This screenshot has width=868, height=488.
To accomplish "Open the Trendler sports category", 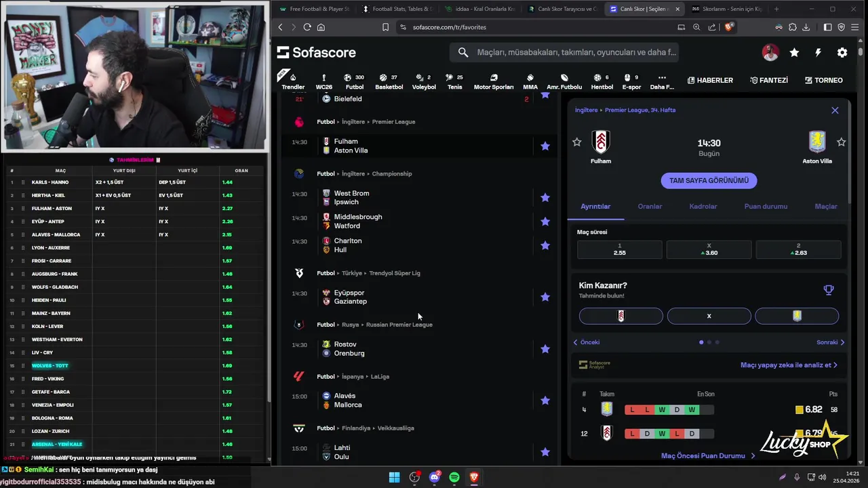I will click(293, 81).
